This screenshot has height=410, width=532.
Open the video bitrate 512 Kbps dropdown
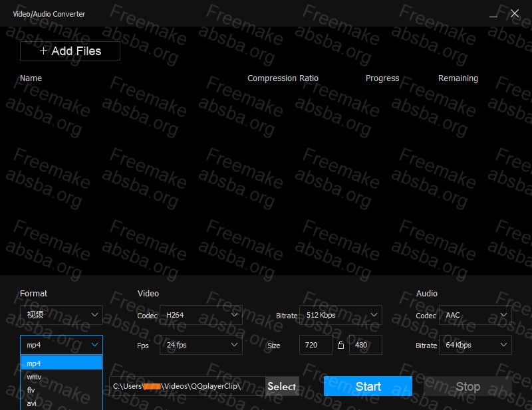click(340, 315)
